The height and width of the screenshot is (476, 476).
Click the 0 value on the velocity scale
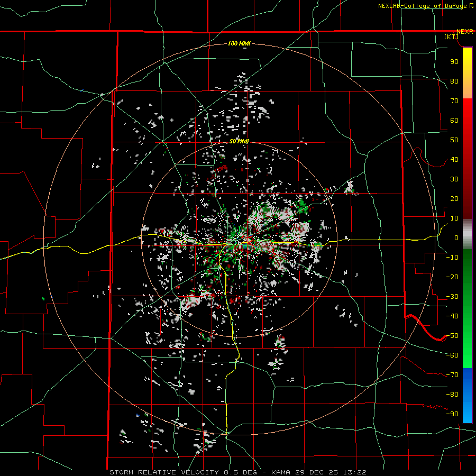coord(456,238)
